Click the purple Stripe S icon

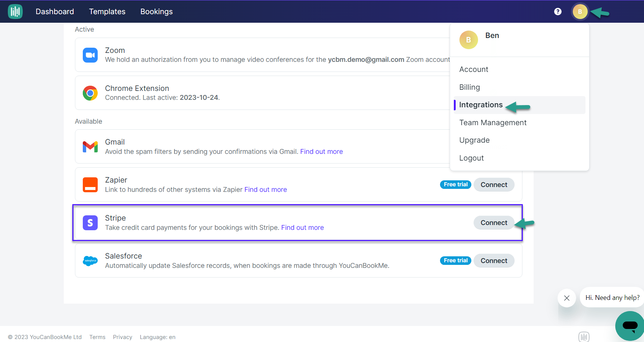[90, 223]
